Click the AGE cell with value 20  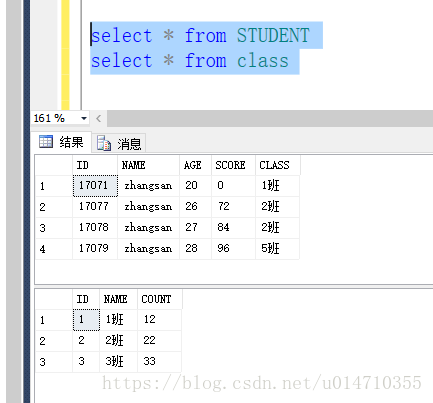(x=195, y=186)
